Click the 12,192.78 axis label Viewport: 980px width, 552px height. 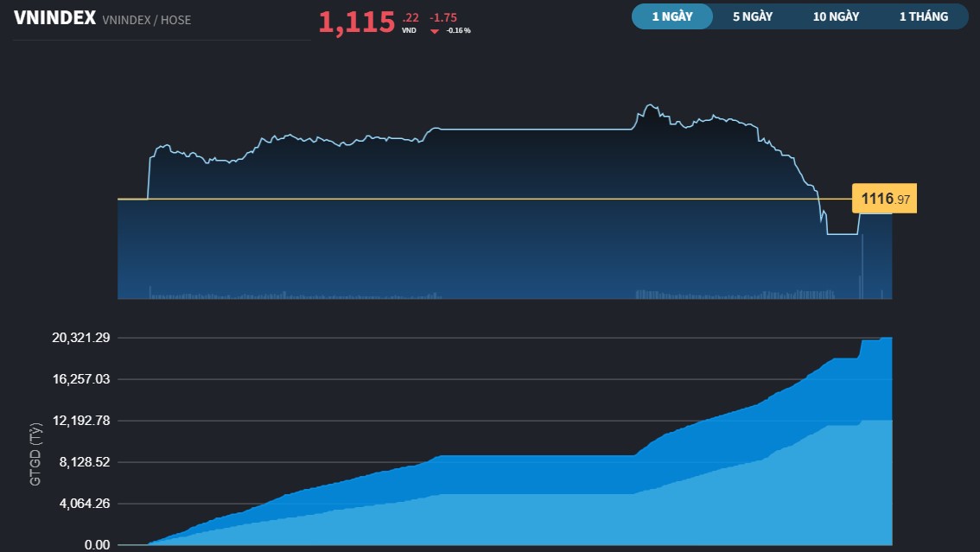point(81,421)
